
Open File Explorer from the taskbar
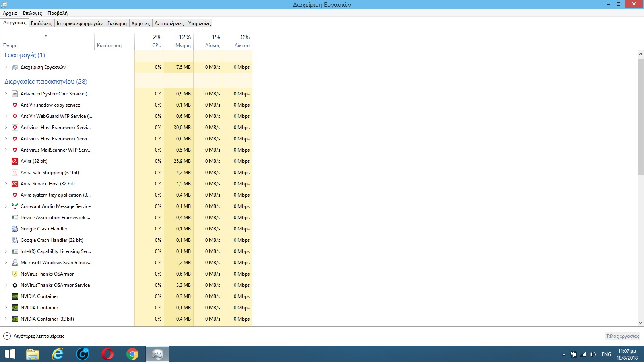[x=33, y=354]
